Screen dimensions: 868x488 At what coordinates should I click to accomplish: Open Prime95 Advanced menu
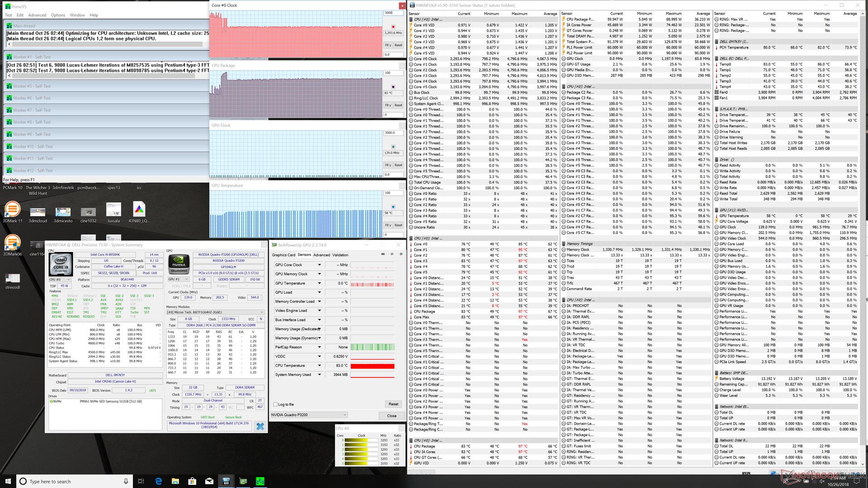37,15
